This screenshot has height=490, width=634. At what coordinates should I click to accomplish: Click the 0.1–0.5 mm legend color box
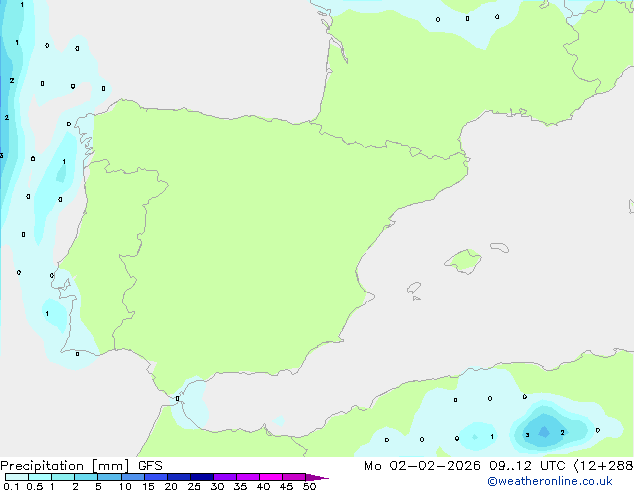(17, 477)
